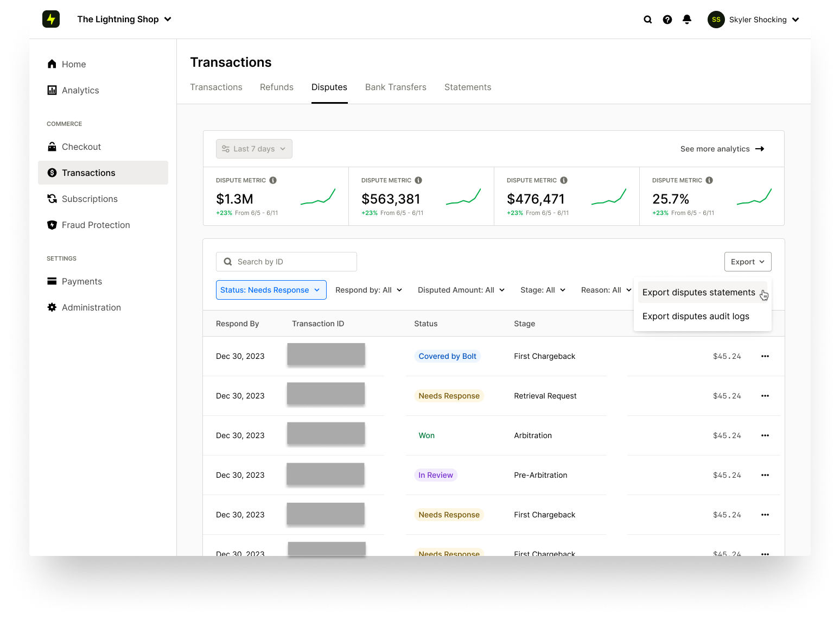Viewport: 840px width, 620px height.
Task: Expand the Skyler Shocking account menu chevron
Action: (796, 20)
